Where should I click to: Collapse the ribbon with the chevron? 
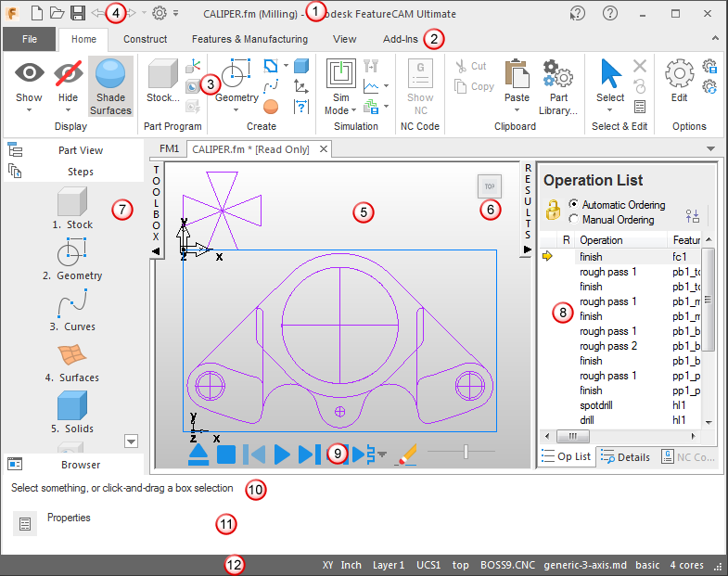coord(715,39)
